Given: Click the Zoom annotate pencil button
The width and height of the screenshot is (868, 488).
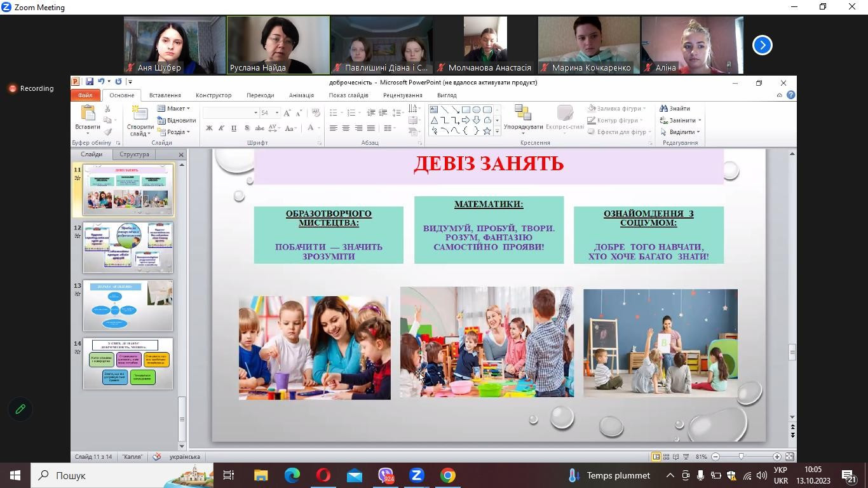Looking at the screenshot, I should tap(20, 409).
